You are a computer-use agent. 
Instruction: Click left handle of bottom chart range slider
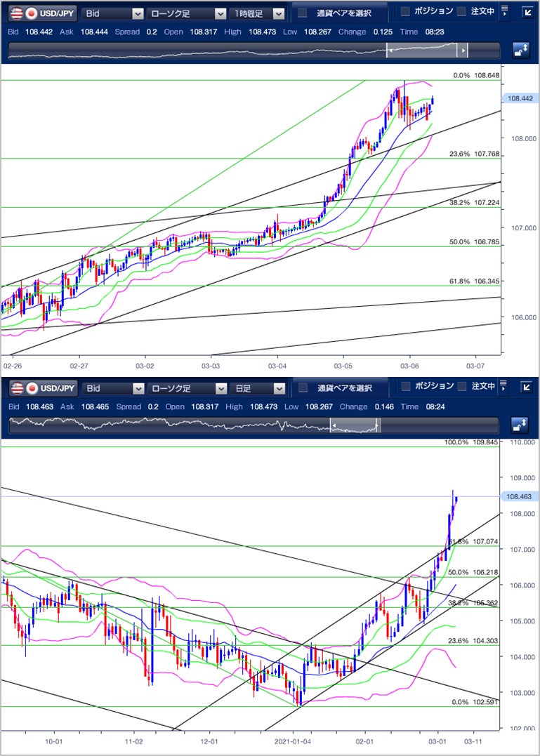(334, 425)
